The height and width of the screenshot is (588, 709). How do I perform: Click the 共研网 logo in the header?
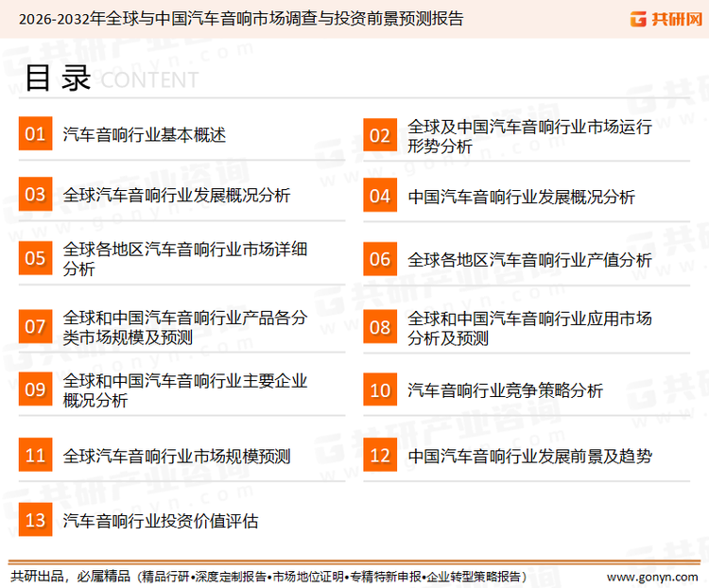point(666,19)
